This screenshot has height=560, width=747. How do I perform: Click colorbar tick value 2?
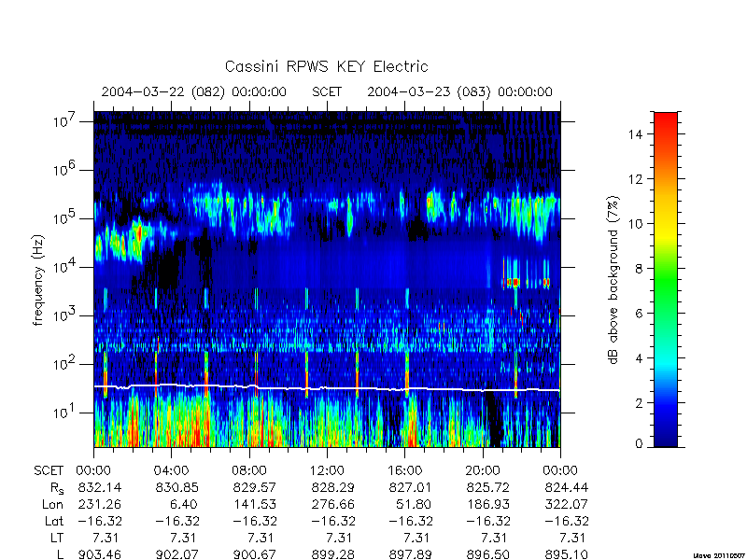(x=639, y=403)
